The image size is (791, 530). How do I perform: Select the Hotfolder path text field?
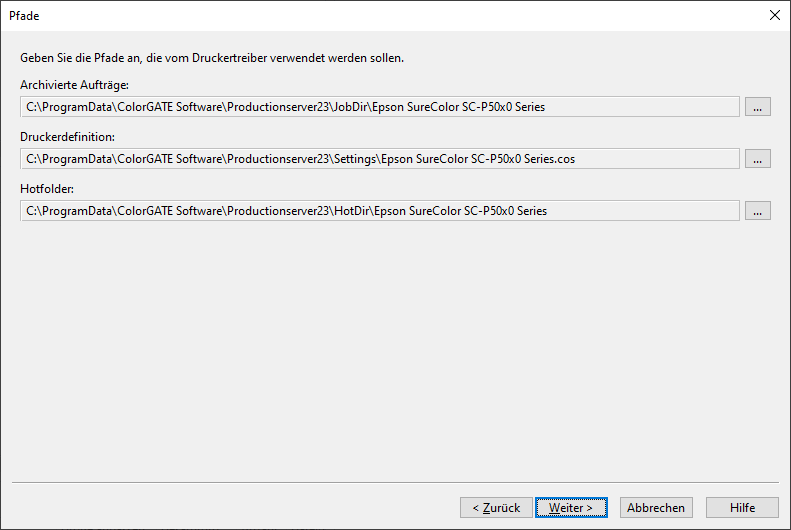(x=380, y=211)
